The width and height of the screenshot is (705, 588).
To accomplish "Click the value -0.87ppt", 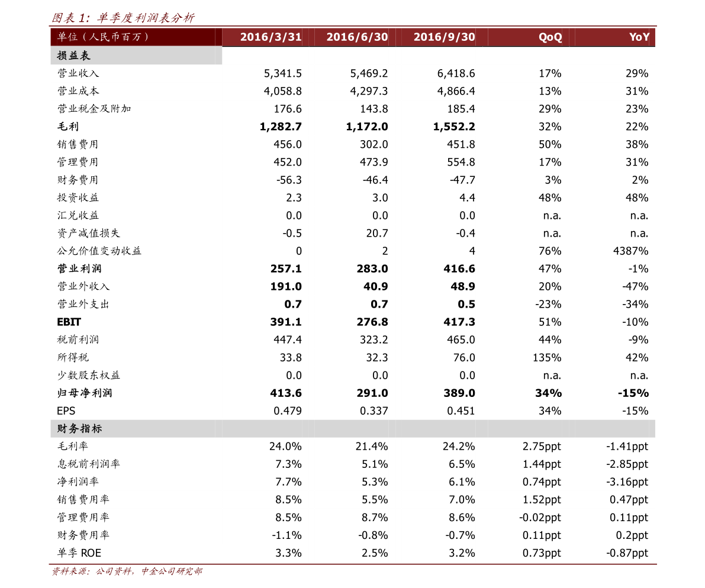I will 627,553.
